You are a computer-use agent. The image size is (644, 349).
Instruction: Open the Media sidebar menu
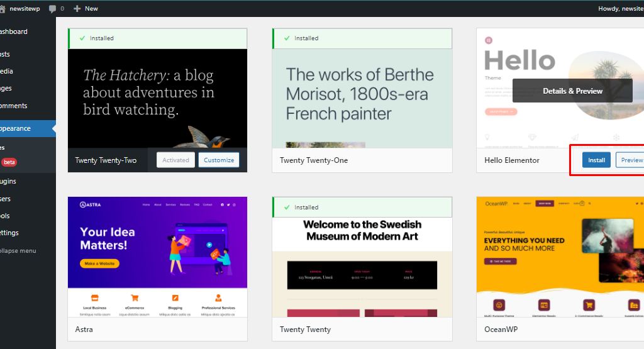point(6,71)
